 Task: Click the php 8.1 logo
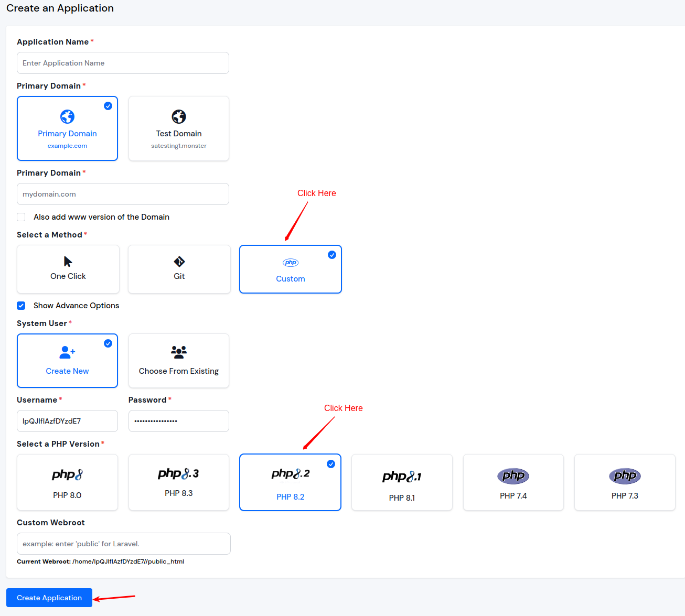pos(402,476)
